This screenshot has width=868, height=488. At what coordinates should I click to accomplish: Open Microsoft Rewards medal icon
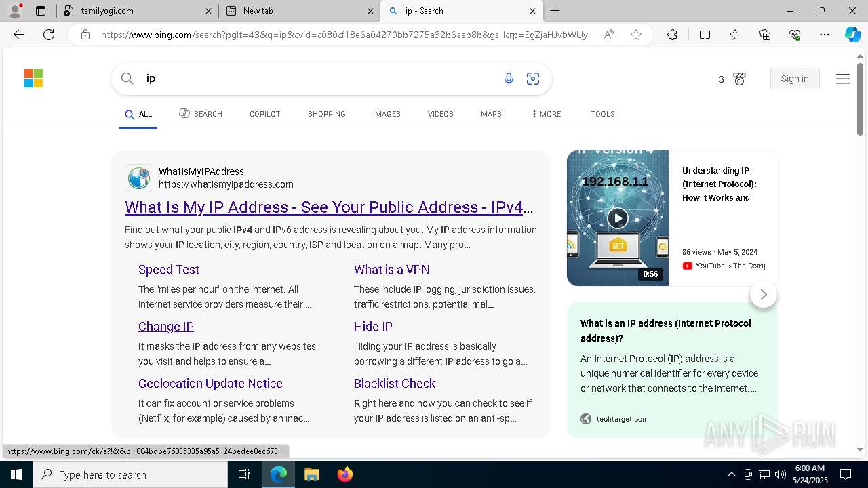739,79
